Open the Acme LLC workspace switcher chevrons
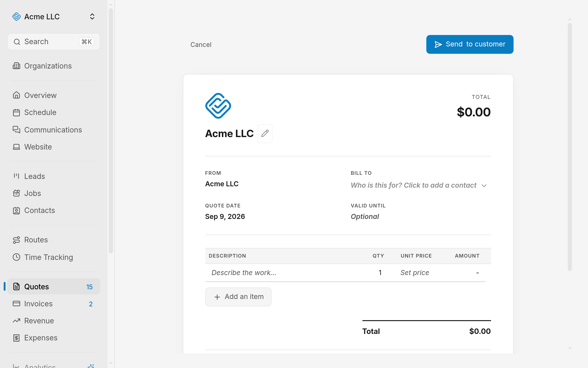The height and width of the screenshot is (368, 588). point(92,17)
